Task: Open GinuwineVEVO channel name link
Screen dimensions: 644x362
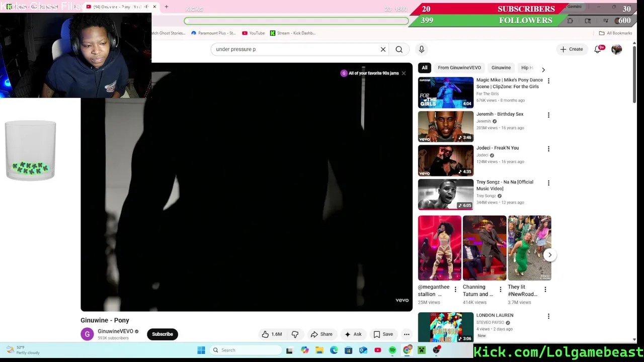Action: click(x=115, y=331)
